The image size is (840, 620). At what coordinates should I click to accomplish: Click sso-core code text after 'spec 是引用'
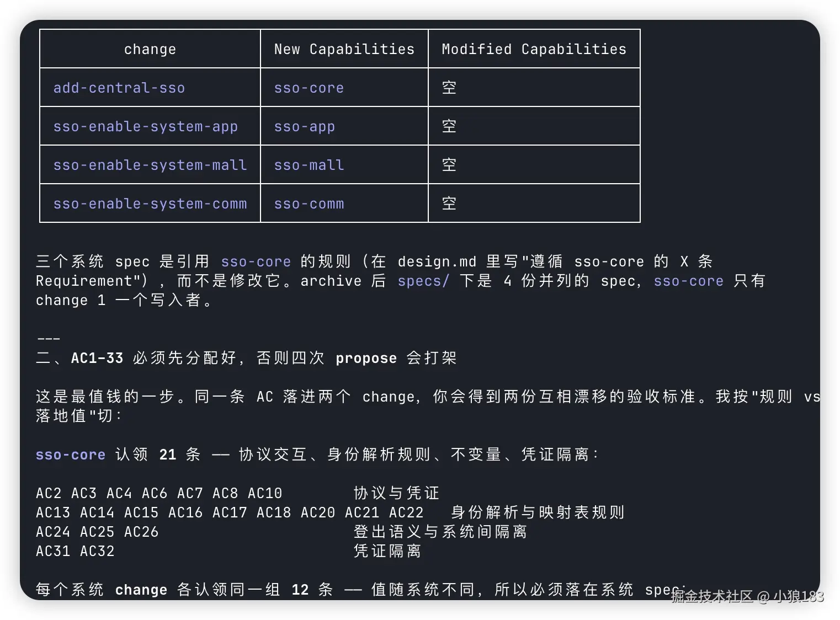(x=256, y=261)
